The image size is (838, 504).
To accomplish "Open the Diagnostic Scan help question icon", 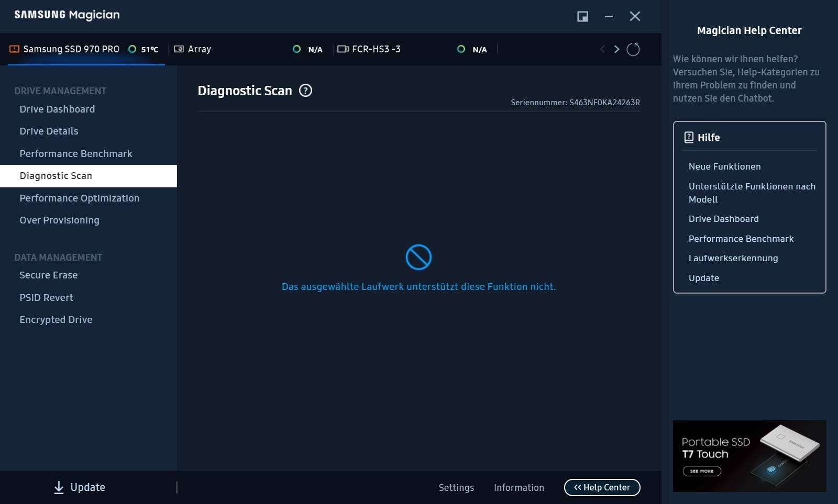I will 305,91.
